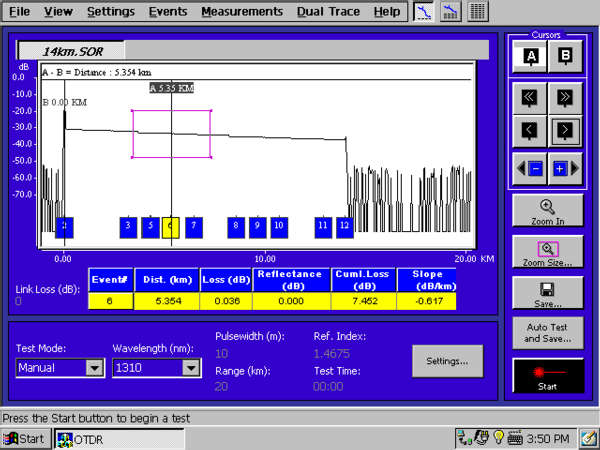Image resolution: width=600 pixels, height=450 pixels.
Task: Jump cursor left with double-arrow button
Action: tap(529, 98)
